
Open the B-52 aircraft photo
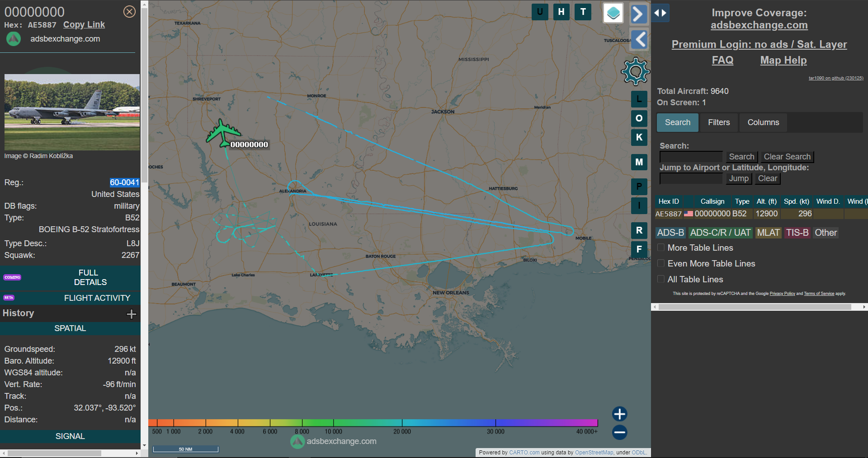72,112
